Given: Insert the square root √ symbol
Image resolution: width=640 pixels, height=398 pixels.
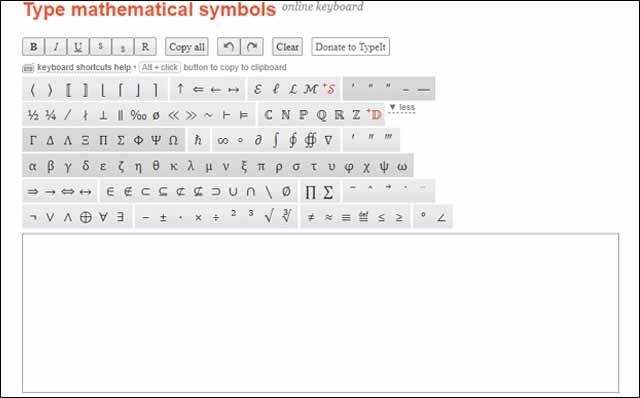Looking at the screenshot, I should 269,216.
